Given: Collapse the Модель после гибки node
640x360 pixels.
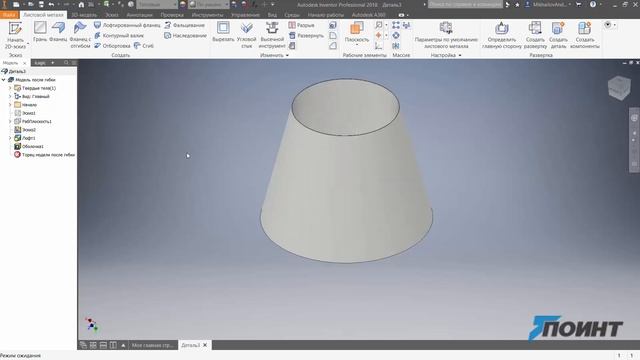Looking at the screenshot, I should tap(4, 80).
